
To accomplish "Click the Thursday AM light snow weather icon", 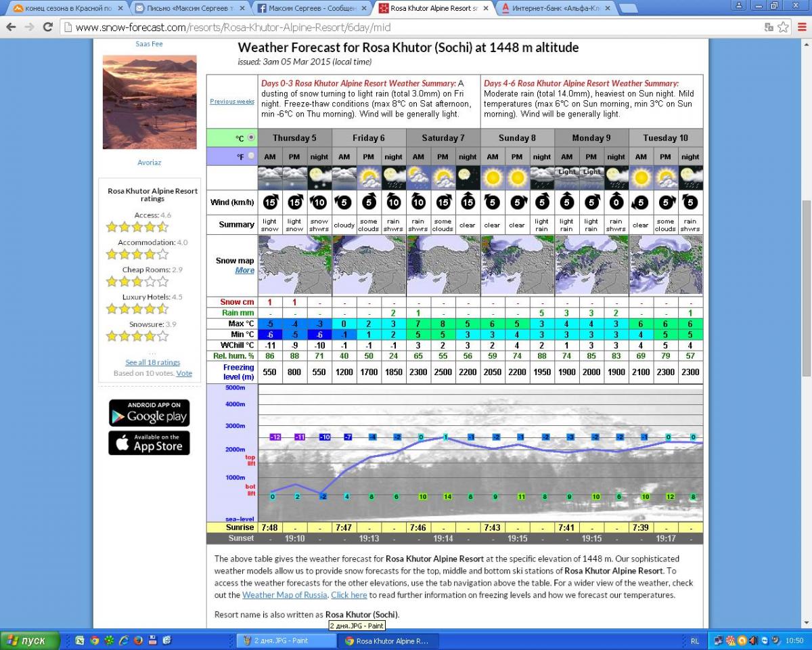I will click(x=270, y=177).
